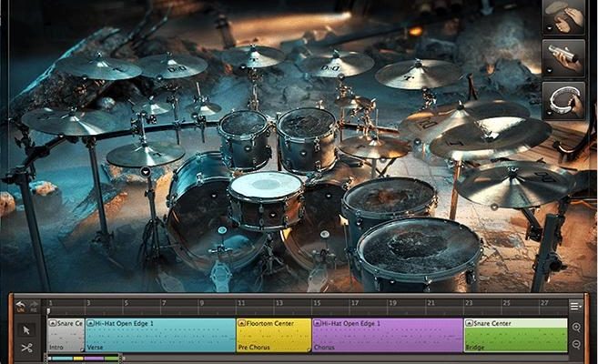Zoom out on the song track
The image size is (598, 364).
click(576, 343)
